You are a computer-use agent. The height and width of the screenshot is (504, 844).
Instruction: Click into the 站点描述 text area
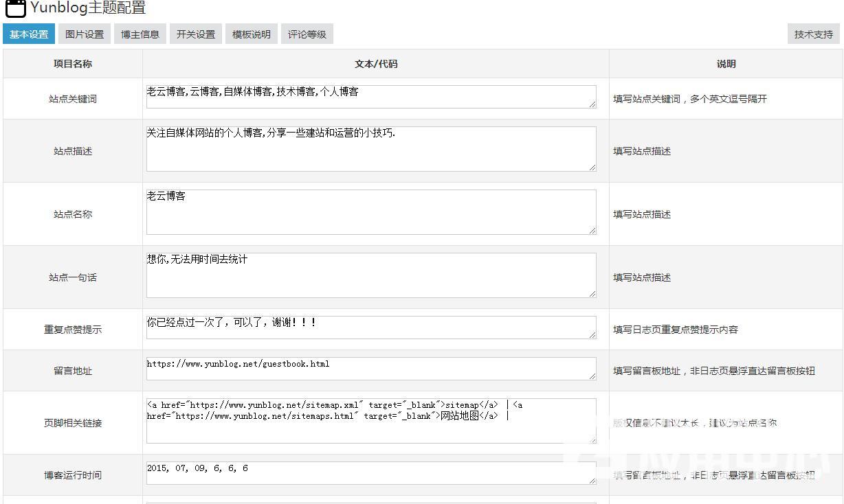pos(371,149)
